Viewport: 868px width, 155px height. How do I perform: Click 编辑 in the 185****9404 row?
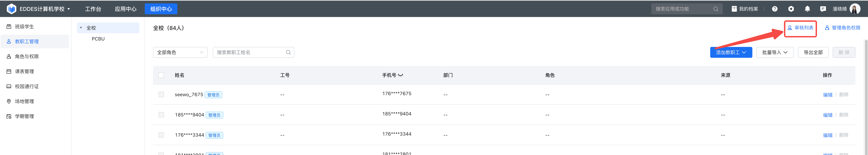828,115
